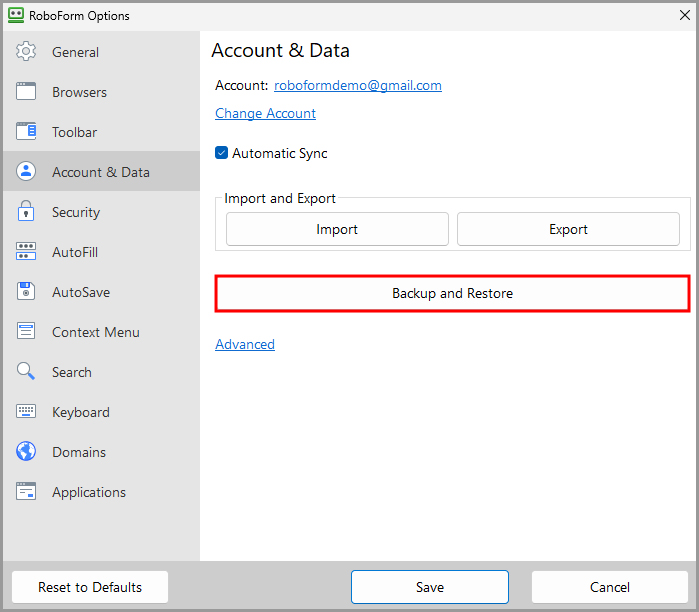Open the roboformdemo@gmail.com account link
699x612 pixels.
[358, 85]
